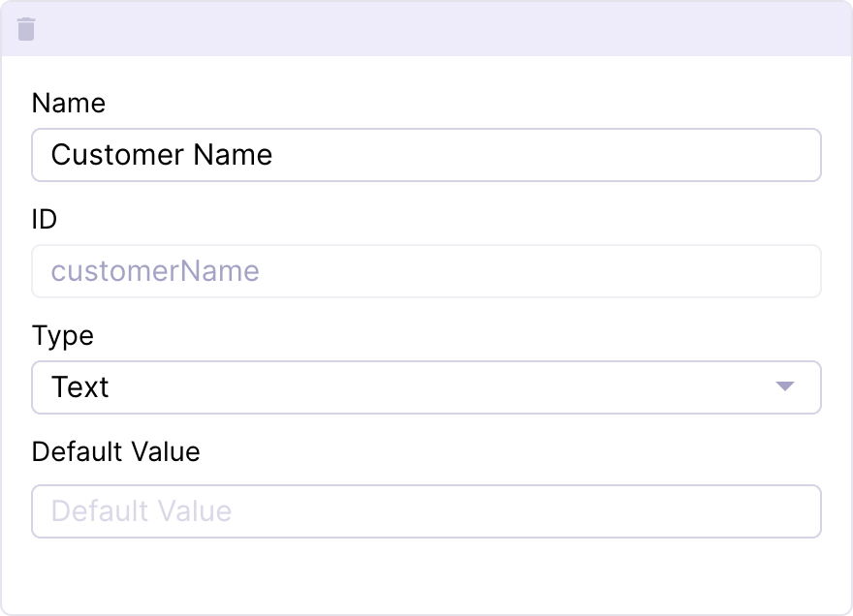
Task: Click the 'Type' field label
Action: [63, 336]
